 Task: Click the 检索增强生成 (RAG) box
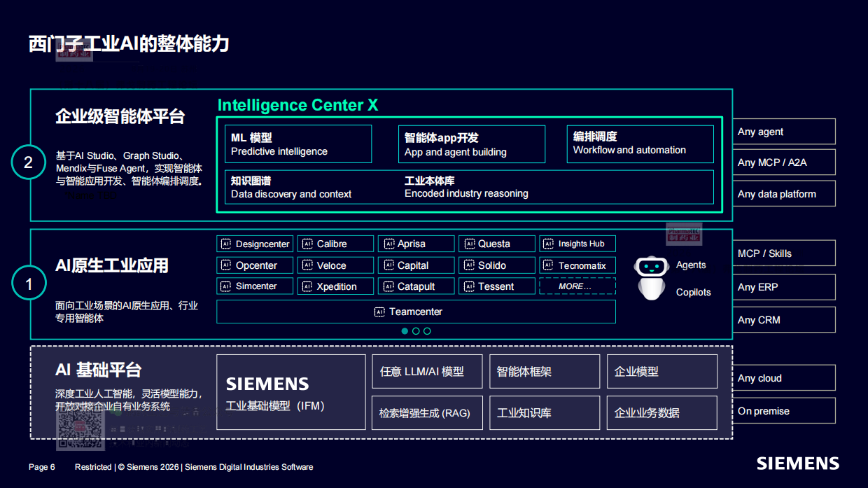pos(427,413)
